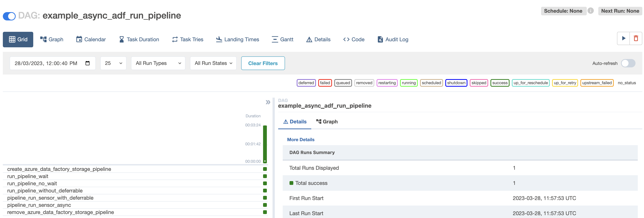Open the number of runs dropdown
This screenshot has width=644, height=218.
[x=113, y=63]
